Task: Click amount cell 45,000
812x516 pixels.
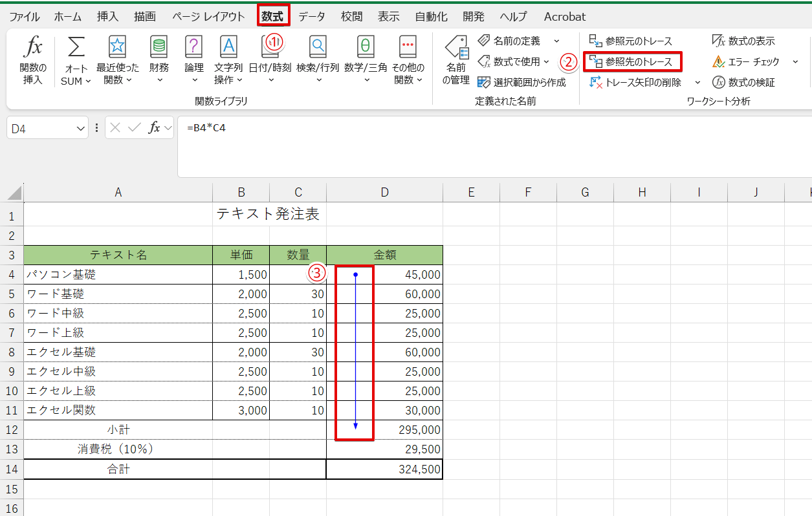Action: point(385,274)
